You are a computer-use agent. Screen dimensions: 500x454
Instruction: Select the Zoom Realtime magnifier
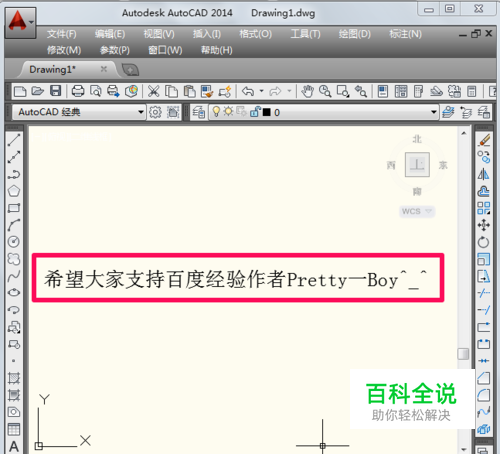(x=325, y=91)
